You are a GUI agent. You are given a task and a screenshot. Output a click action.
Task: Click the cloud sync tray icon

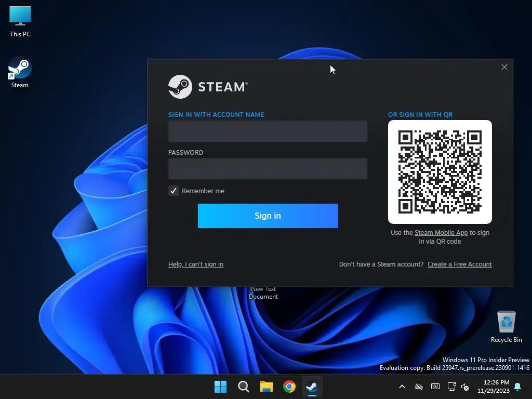[x=419, y=387]
